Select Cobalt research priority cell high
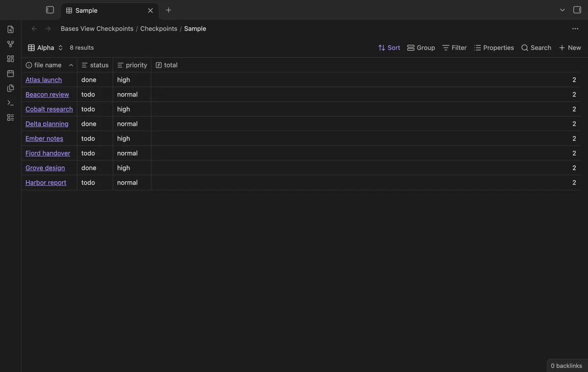Image resolution: width=588 pixels, height=372 pixels. point(132,109)
